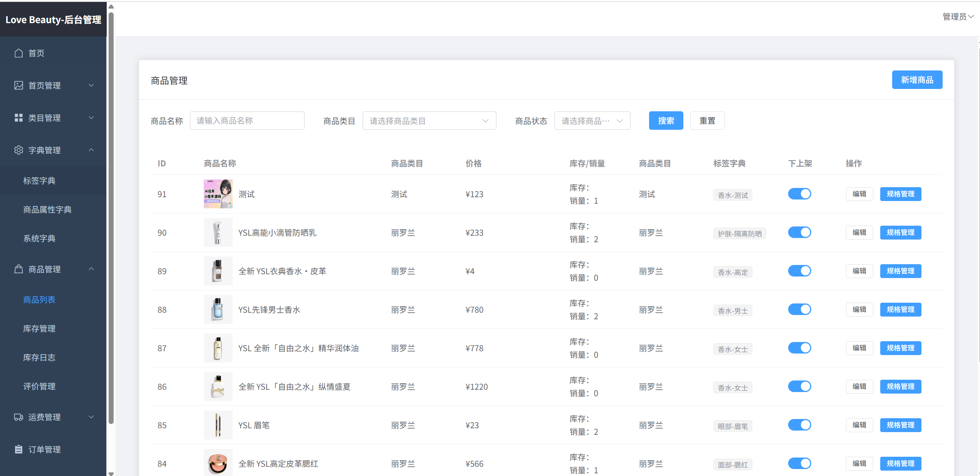Click the blue 搜索 button
Screen dimensions: 980x476
(x=666, y=121)
